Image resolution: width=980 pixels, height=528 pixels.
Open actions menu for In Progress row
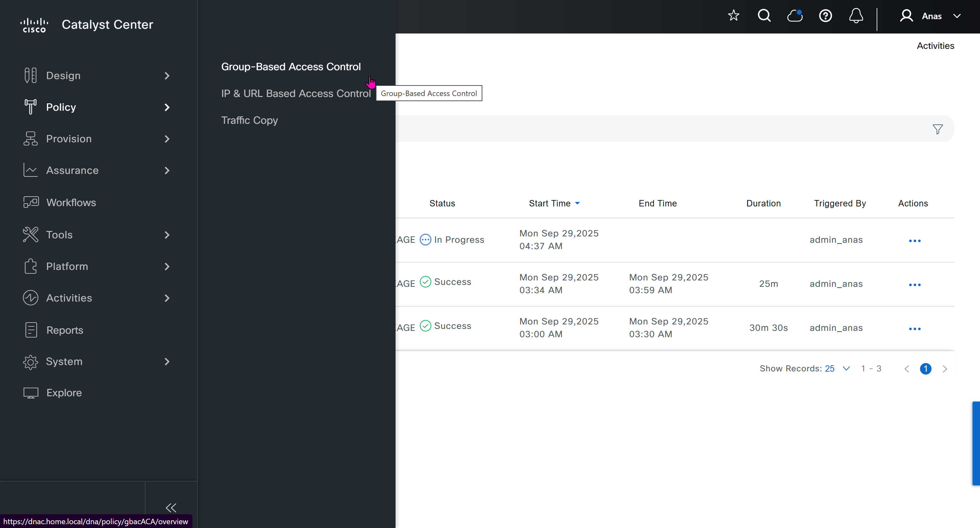914,241
